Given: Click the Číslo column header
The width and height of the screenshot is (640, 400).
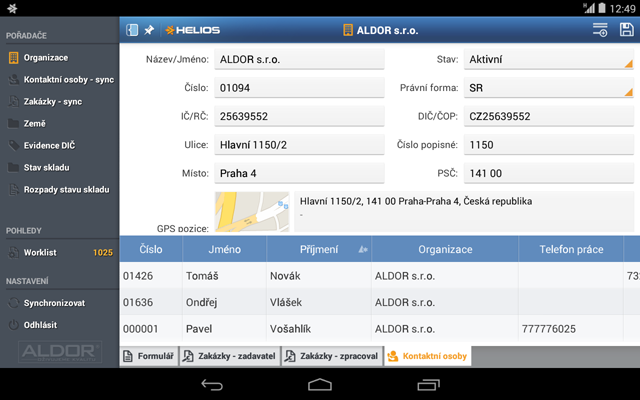Looking at the screenshot, I should [x=151, y=249].
